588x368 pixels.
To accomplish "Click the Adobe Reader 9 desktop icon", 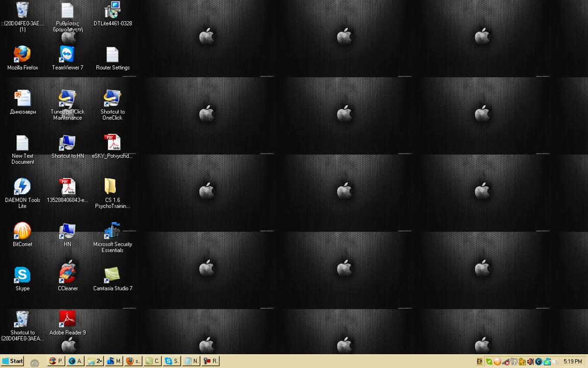I will coord(67,320).
